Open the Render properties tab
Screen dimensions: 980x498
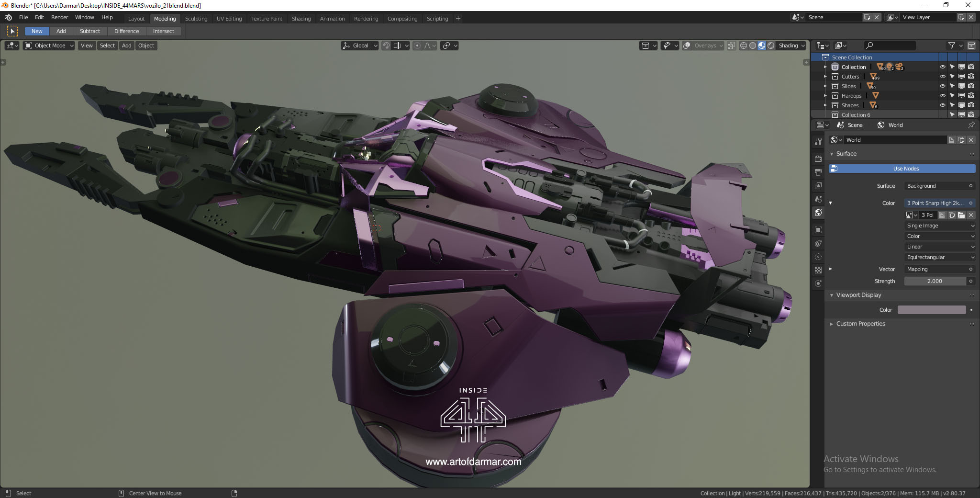(818, 158)
